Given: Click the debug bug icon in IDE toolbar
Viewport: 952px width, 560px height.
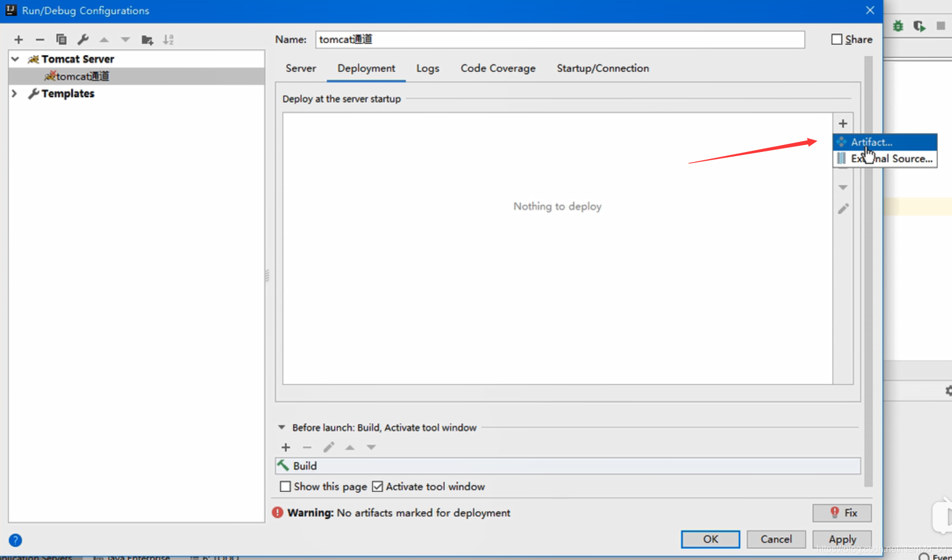Looking at the screenshot, I should 898,26.
